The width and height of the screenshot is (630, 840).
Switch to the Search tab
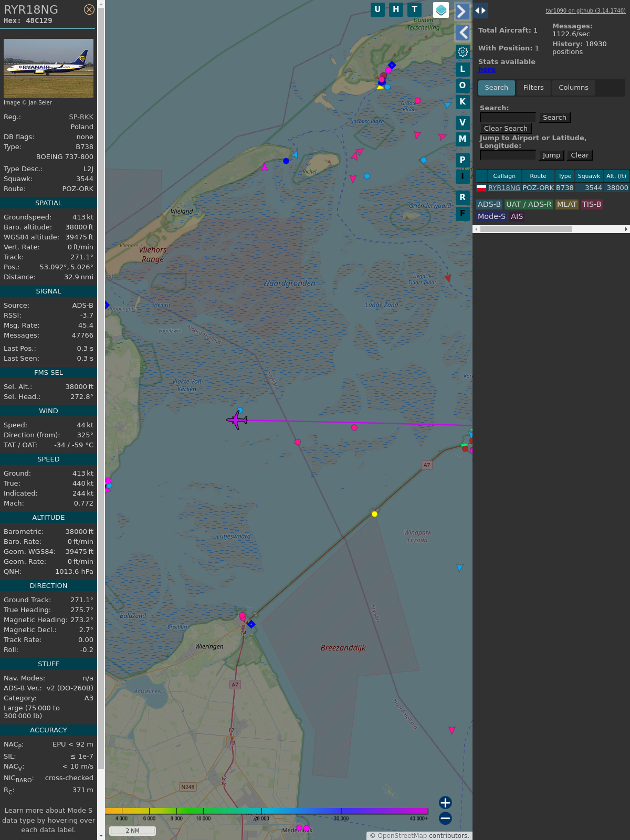(x=497, y=88)
